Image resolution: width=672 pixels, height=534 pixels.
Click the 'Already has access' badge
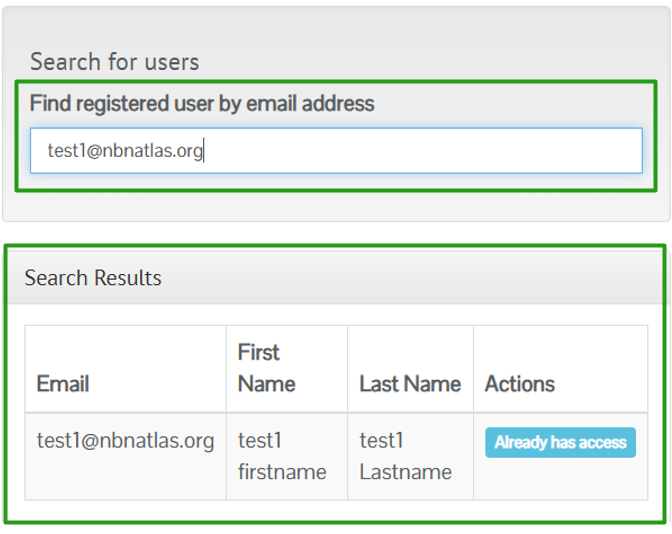560,442
